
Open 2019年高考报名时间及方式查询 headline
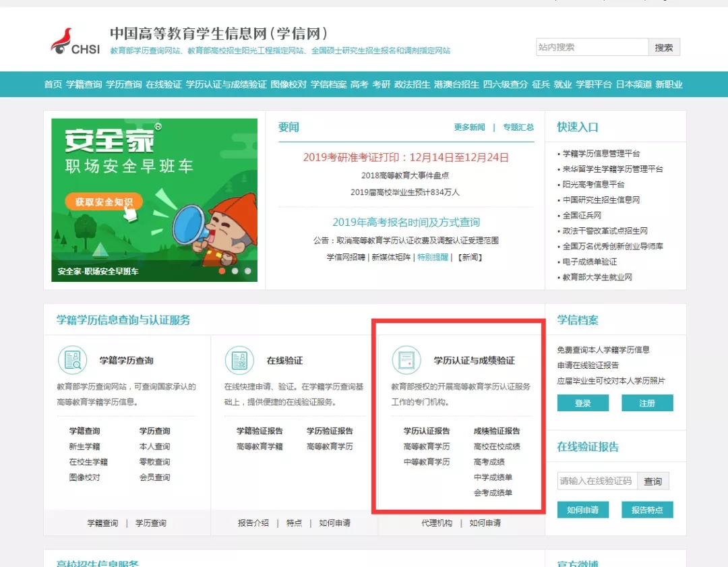pyautogui.click(x=406, y=222)
